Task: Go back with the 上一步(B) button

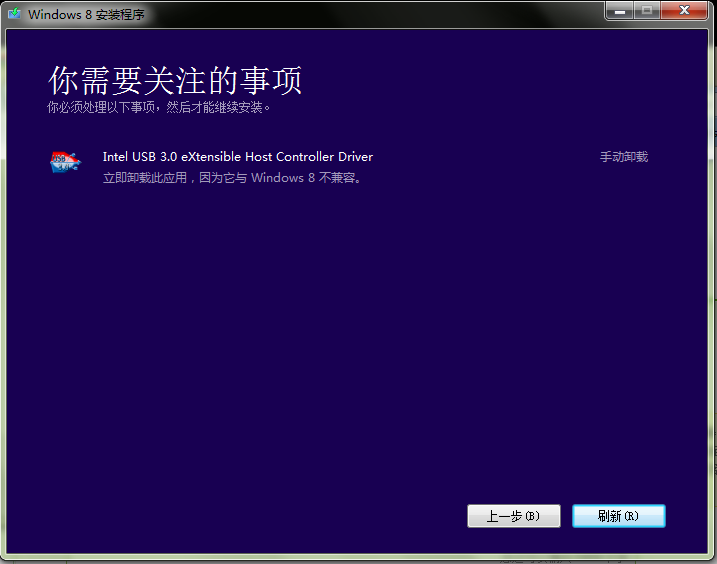Action: pos(514,516)
